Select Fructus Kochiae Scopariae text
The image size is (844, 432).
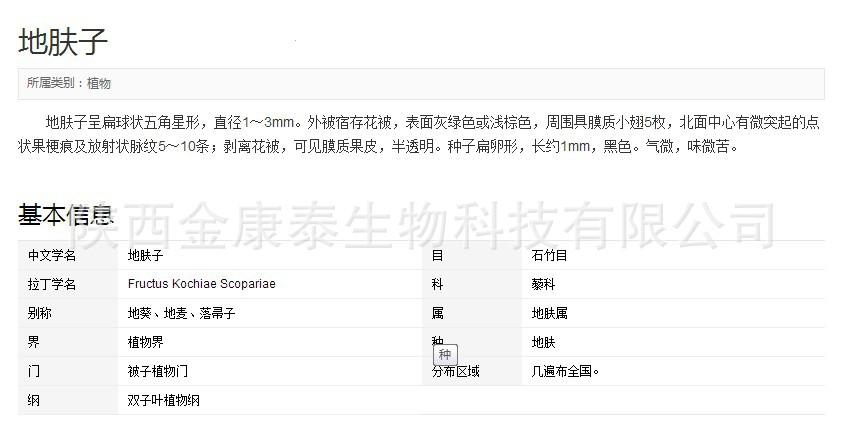click(201, 284)
